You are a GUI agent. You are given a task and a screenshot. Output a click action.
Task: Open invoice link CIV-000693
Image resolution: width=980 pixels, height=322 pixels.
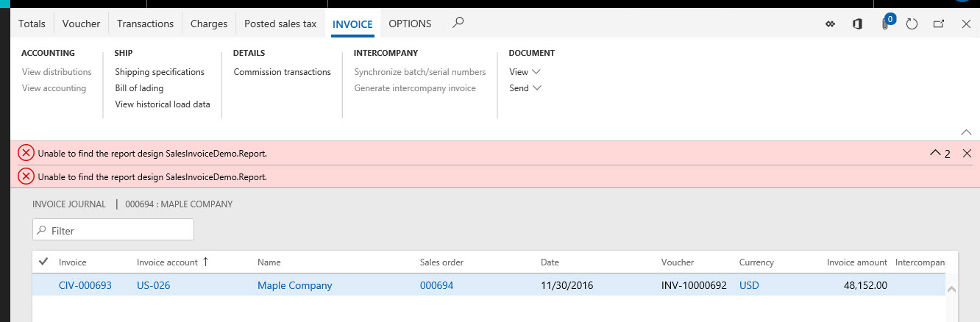tap(85, 285)
